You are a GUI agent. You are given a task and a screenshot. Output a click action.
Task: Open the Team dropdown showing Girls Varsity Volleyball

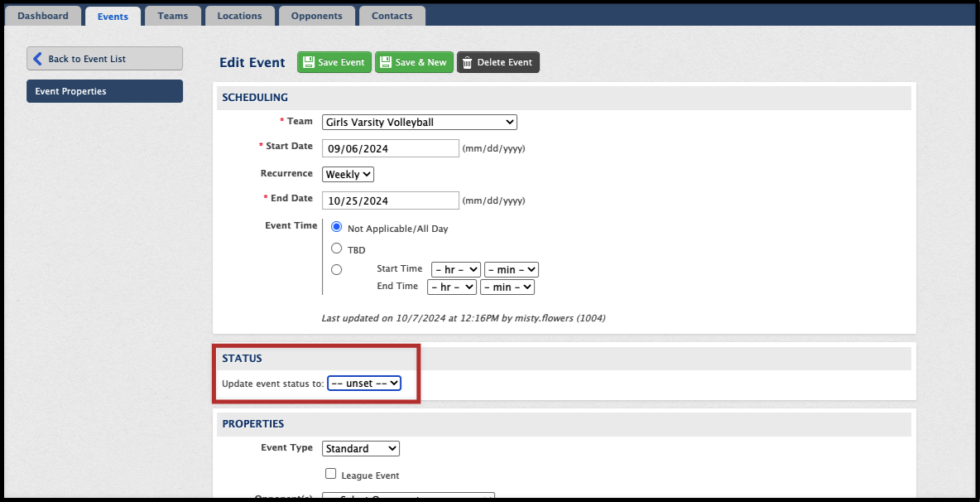[x=420, y=122]
